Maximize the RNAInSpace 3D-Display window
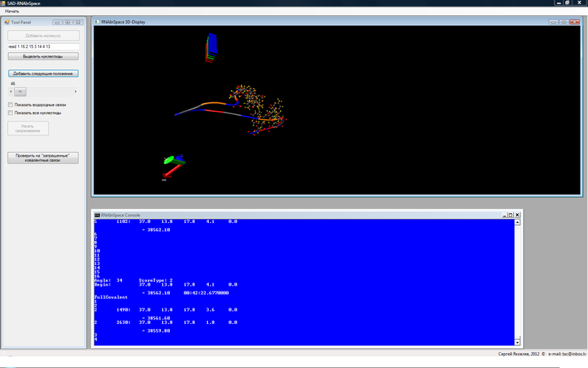 (x=564, y=22)
